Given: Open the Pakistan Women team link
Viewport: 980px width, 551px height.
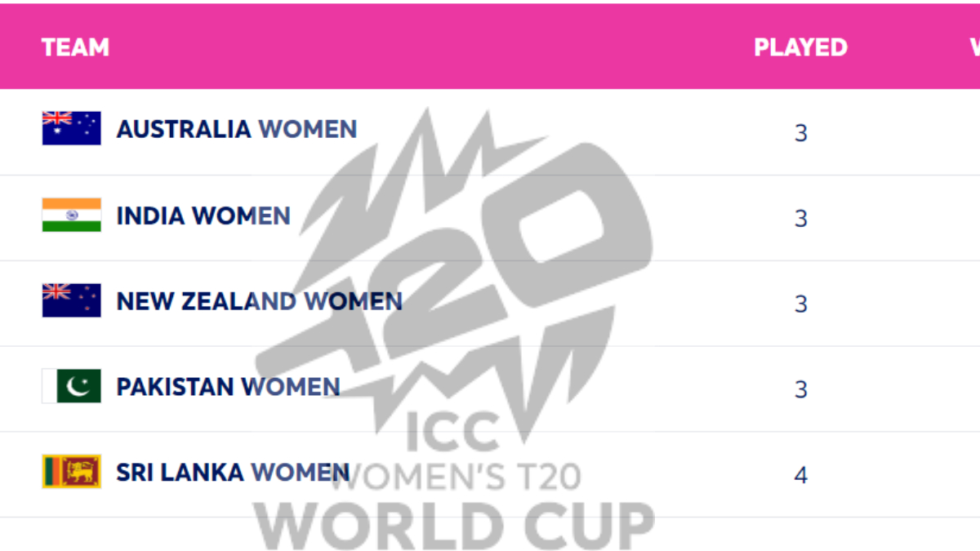Looking at the screenshot, I should point(228,387).
